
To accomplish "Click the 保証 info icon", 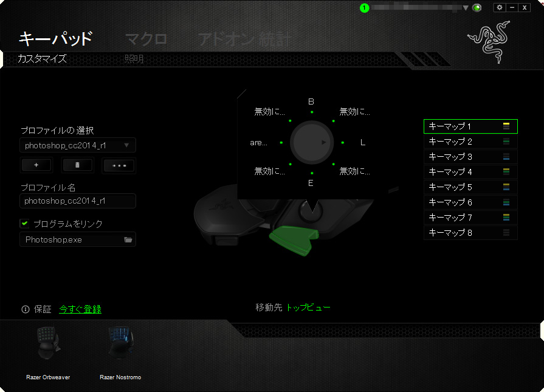I will pyautogui.click(x=26, y=309).
